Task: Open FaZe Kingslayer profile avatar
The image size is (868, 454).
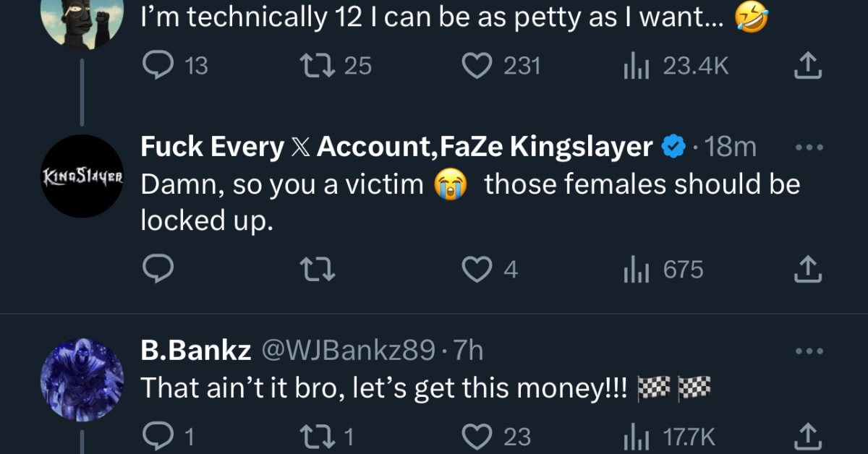Action: (83, 176)
